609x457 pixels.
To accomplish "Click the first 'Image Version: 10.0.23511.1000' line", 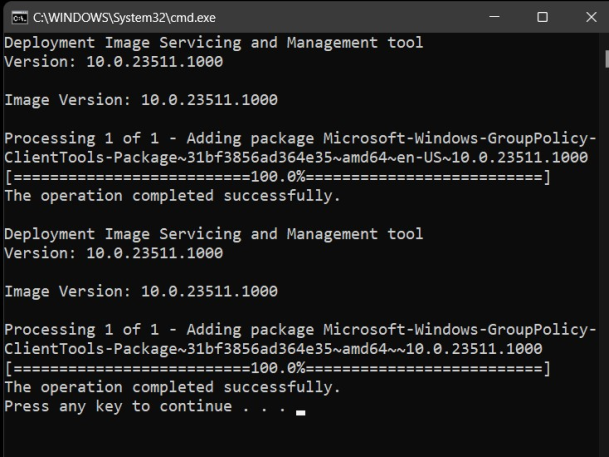I will [140, 100].
